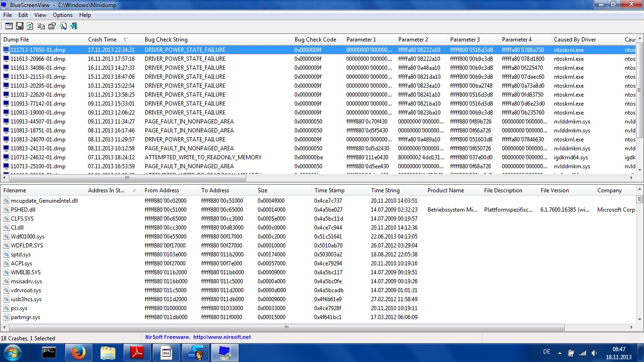
Task: Click the Advanced Options toolbar icon
Action: (x=9, y=26)
